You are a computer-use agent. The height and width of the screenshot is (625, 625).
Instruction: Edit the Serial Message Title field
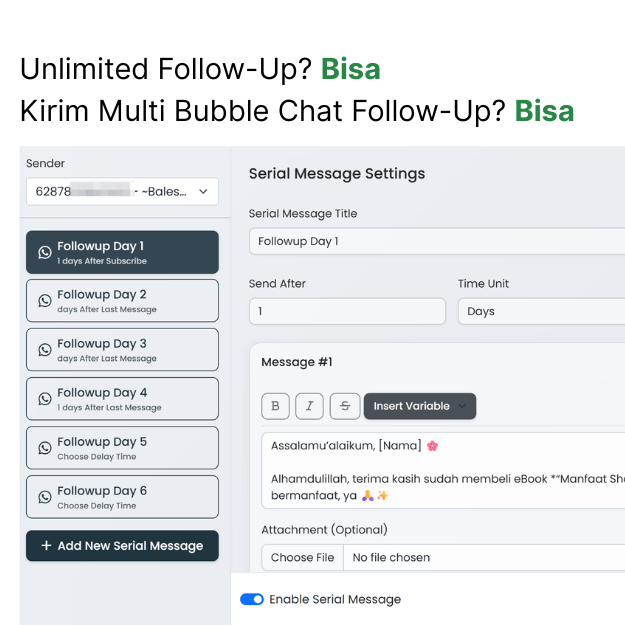[436, 241]
